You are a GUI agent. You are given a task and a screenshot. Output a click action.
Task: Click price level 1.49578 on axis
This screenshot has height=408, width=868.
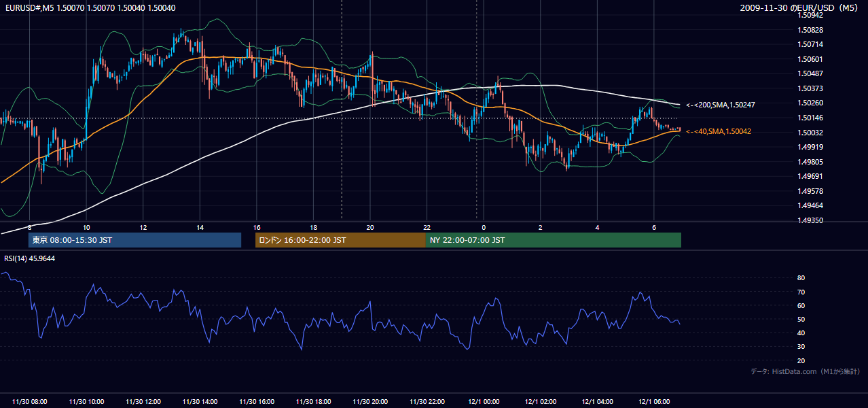point(810,191)
